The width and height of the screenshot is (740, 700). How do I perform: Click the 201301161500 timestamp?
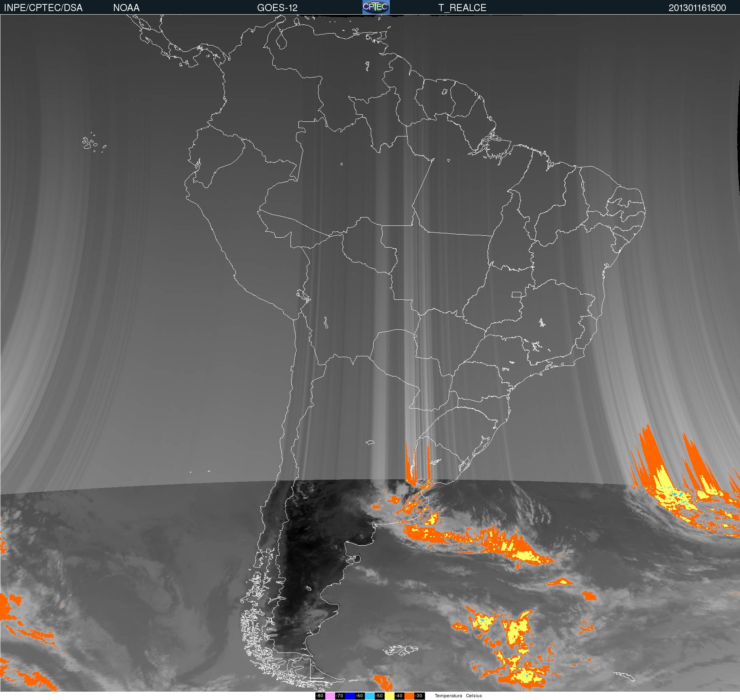tap(697, 8)
